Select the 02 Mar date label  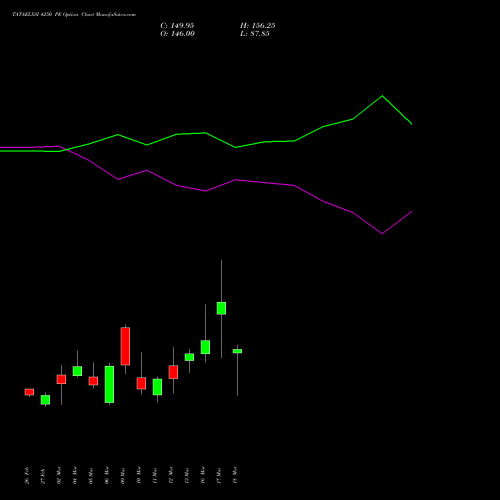(59, 475)
